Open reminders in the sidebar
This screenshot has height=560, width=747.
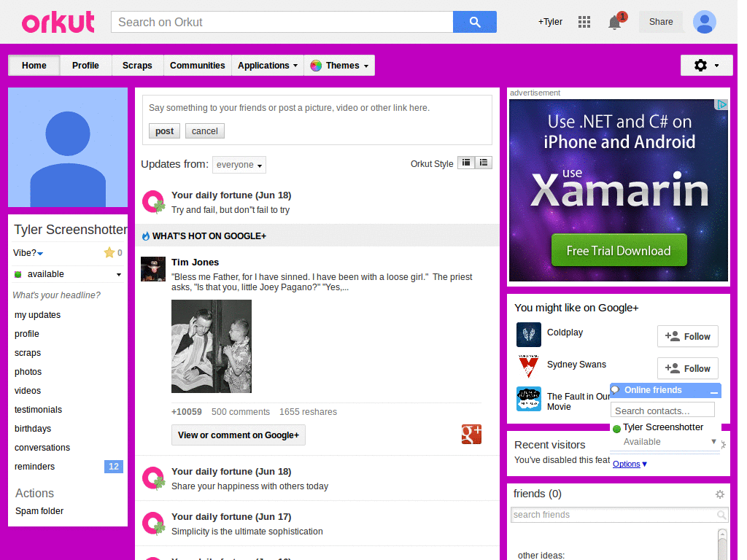34,467
